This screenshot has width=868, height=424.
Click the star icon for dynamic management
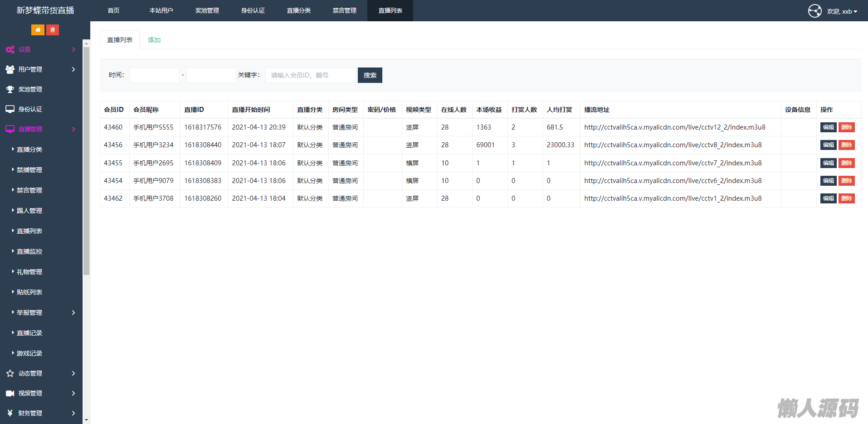(x=10, y=373)
